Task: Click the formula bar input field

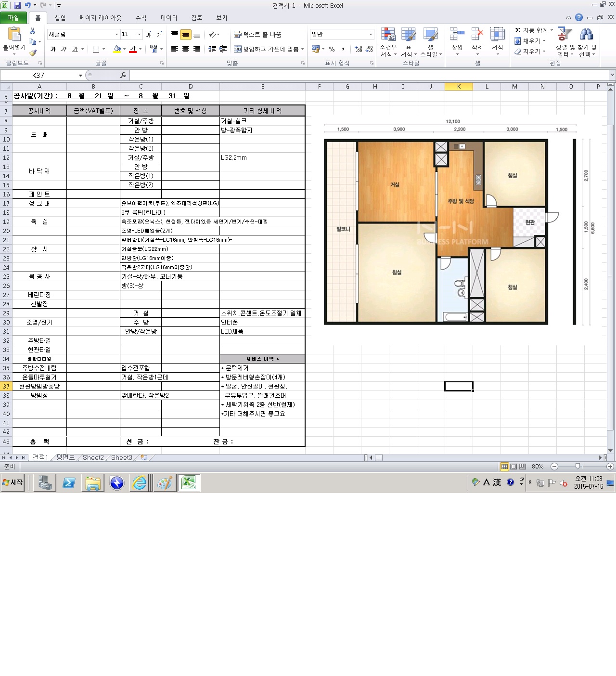Action: (366, 76)
